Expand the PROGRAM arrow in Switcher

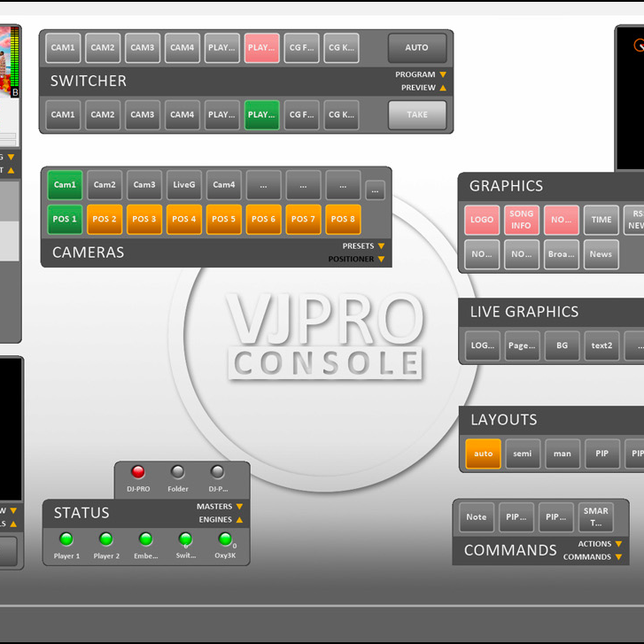click(x=443, y=74)
